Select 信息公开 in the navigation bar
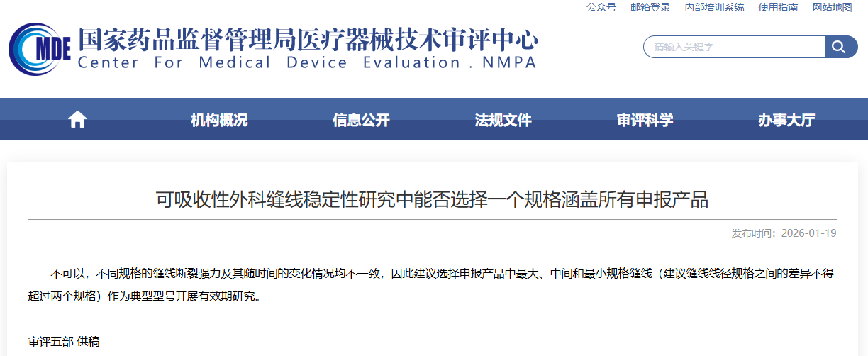Screen dimensions: 868x356 [361, 120]
